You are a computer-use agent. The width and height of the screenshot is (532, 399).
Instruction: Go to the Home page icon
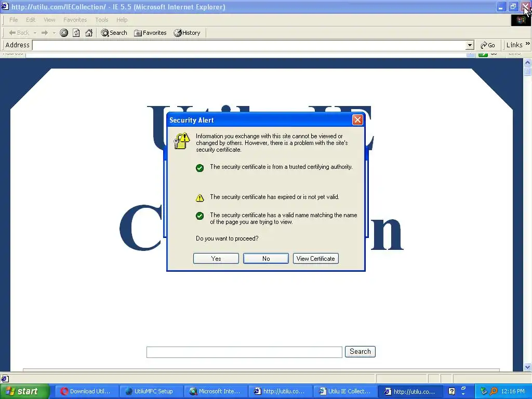[x=89, y=33]
